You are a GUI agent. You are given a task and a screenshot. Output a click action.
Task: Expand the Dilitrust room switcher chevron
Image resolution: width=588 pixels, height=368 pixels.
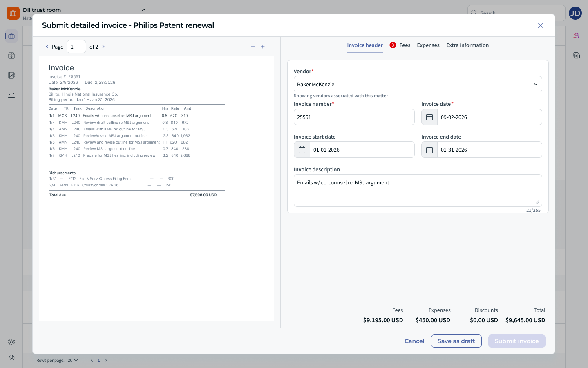coord(144,10)
